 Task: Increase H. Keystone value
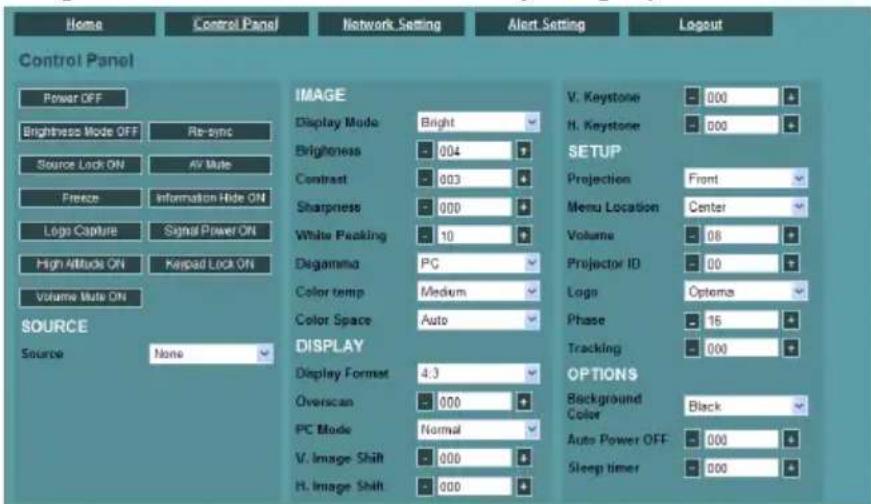click(x=791, y=124)
